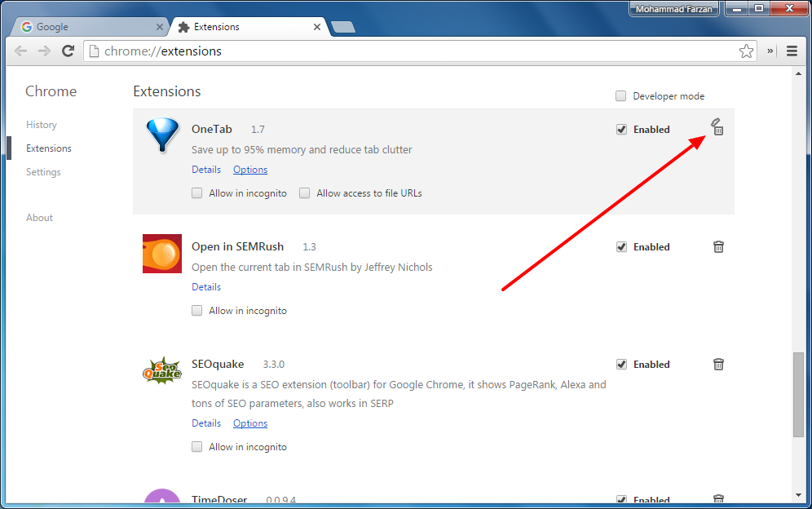Go back using the browser back arrow
The image size is (812, 509).
[20, 51]
